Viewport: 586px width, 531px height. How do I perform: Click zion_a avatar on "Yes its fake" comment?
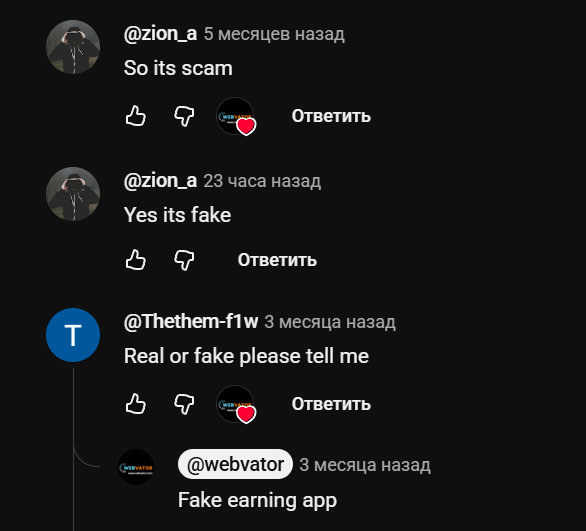click(73, 194)
